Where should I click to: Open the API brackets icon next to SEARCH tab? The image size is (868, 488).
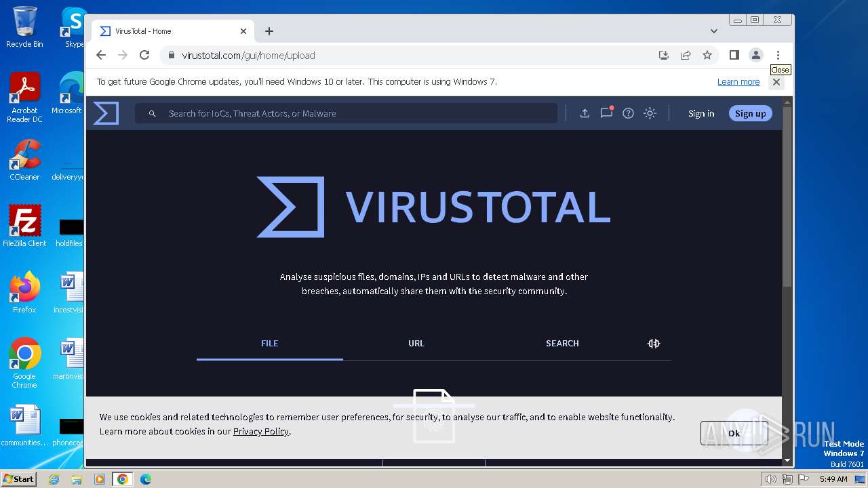(654, 344)
